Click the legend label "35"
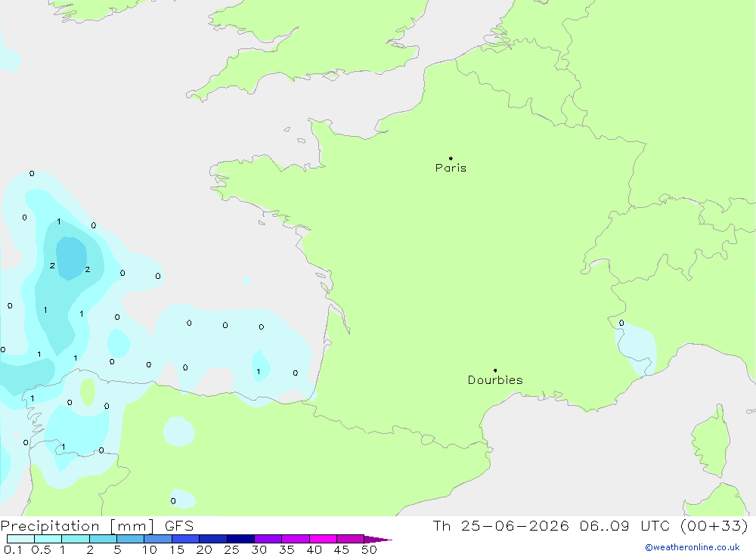Image resolution: width=756 pixels, height=554 pixels. coord(287,549)
